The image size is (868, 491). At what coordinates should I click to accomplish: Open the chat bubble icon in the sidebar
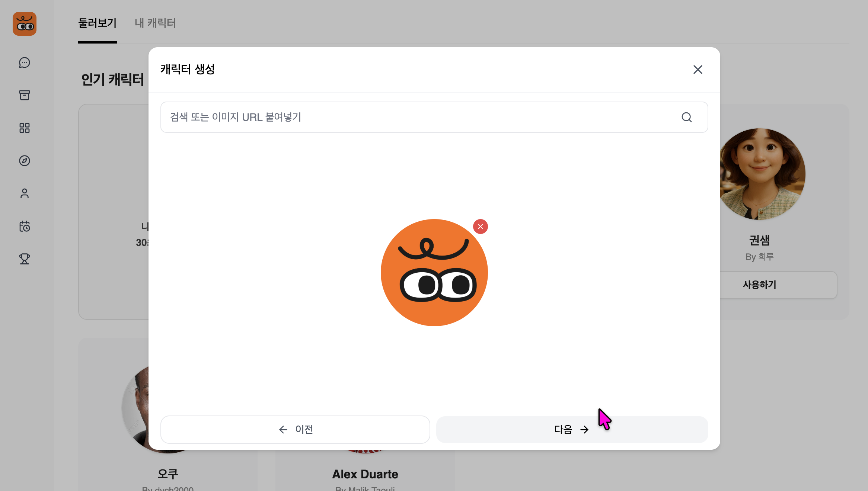coord(24,62)
